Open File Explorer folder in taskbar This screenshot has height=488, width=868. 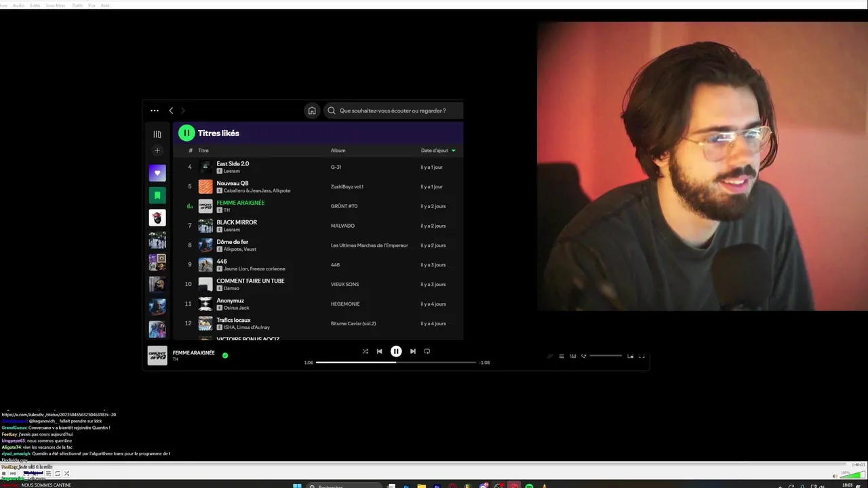tap(421, 486)
